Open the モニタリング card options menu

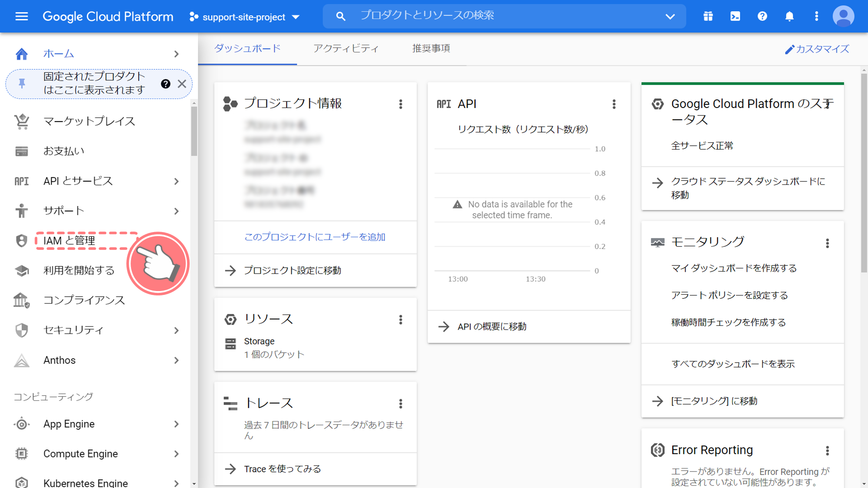(x=827, y=243)
